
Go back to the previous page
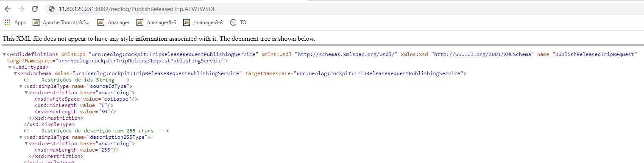[8, 9]
